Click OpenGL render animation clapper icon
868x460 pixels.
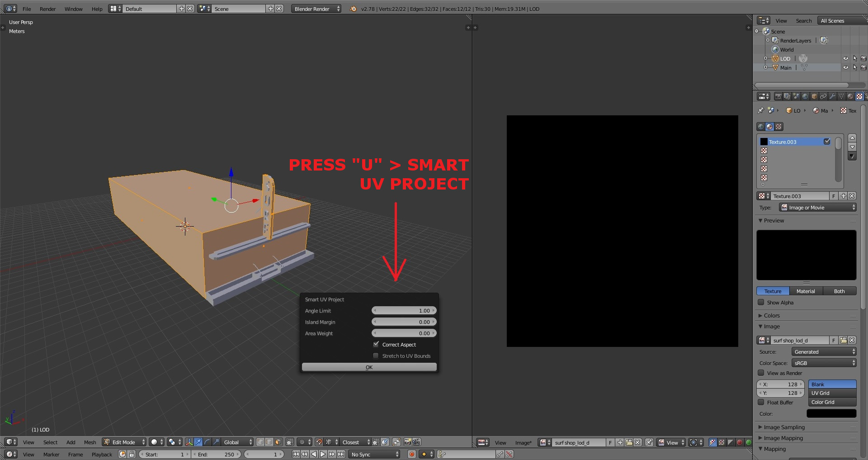tap(416, 442)
